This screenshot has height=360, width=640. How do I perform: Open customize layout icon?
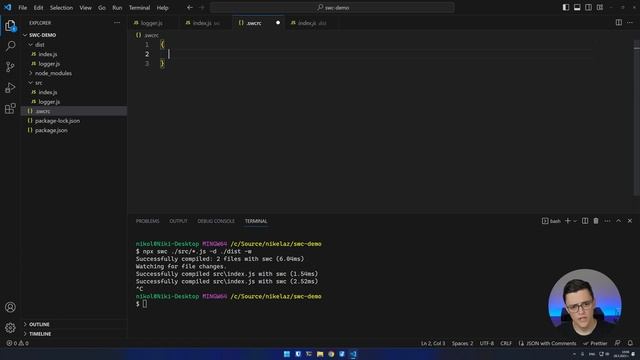point(600,7)
